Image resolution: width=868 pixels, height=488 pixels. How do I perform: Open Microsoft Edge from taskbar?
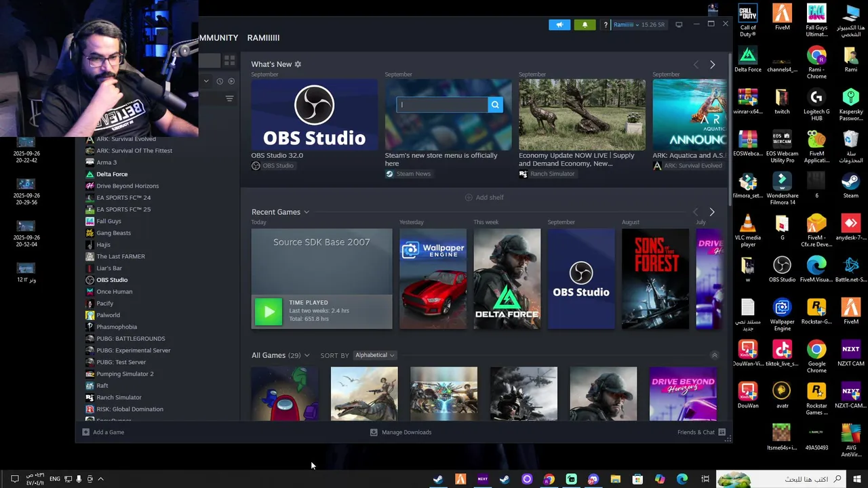click(682, 479)
